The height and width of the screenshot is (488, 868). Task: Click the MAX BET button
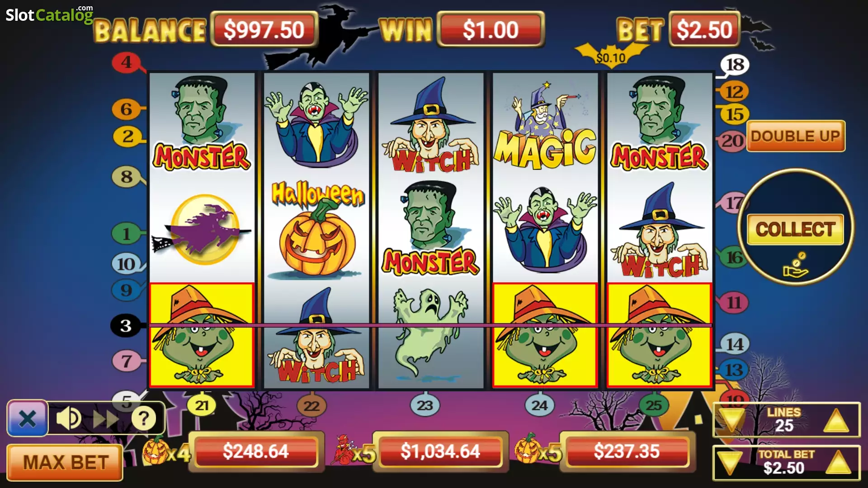click(65, 462)
